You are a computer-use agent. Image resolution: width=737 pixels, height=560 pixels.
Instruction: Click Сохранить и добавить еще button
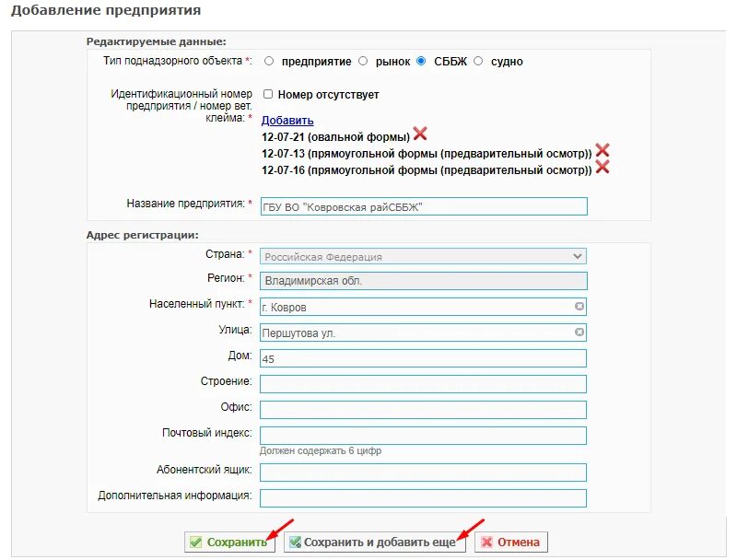coord(375,542)
